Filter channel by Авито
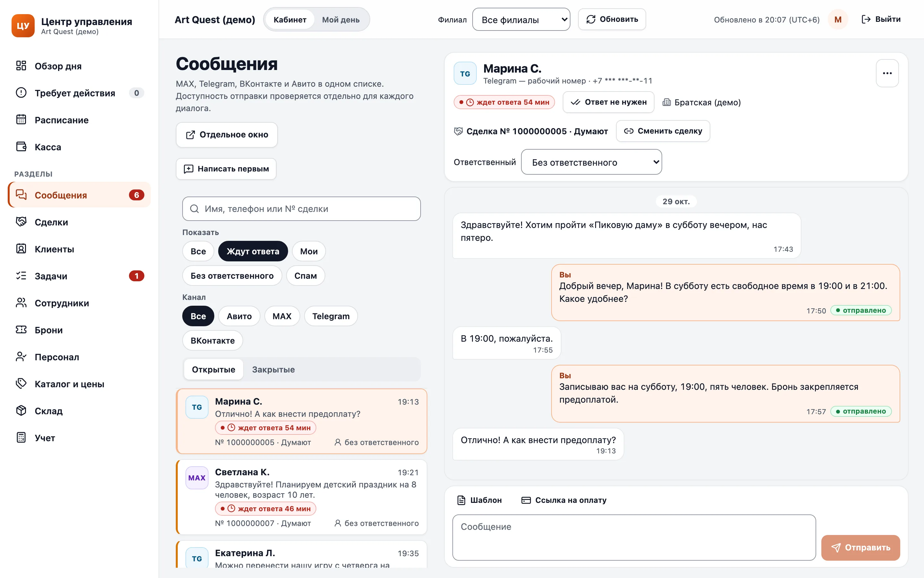Image resolution: width=924 pixels, height=578 pixels. [239, 316]
